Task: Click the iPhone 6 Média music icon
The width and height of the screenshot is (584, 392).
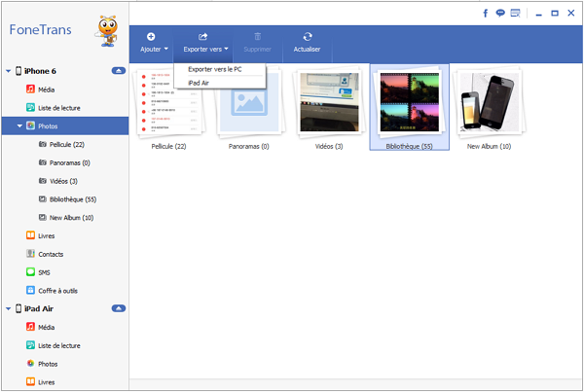Action: (30, 89)
